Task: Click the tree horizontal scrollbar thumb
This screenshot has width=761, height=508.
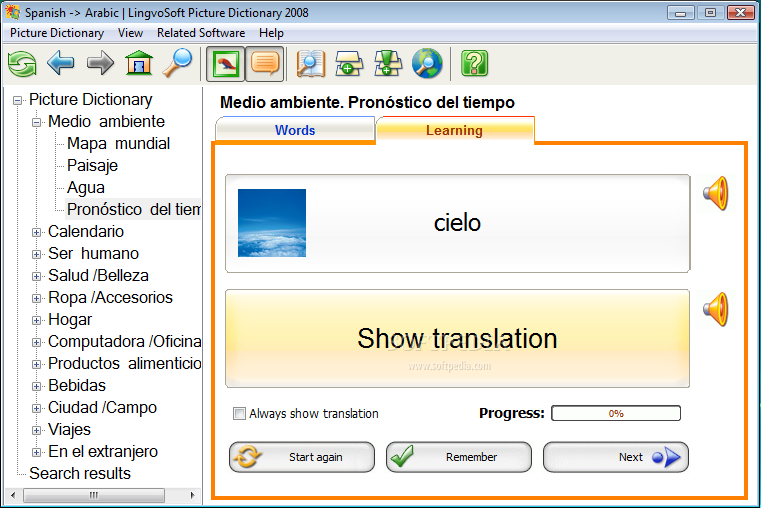Action: [x=94, y=495]
